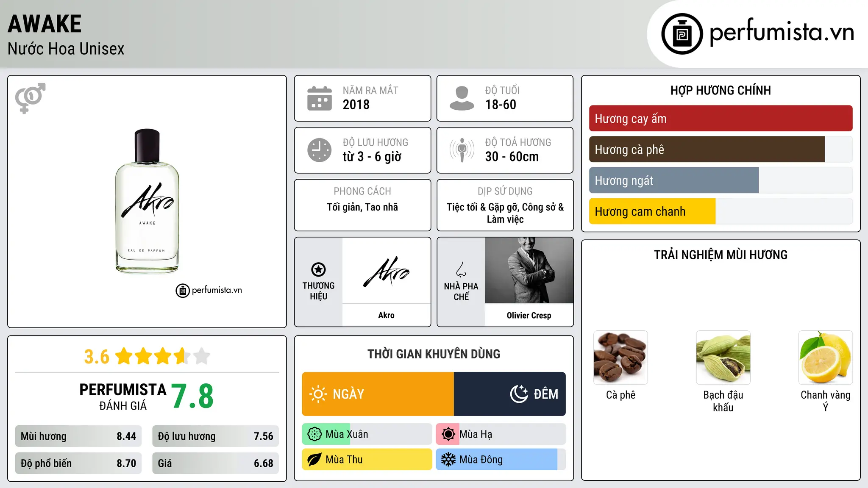
Task: Click the 3.6 rating number
Action: pos(97,357)
